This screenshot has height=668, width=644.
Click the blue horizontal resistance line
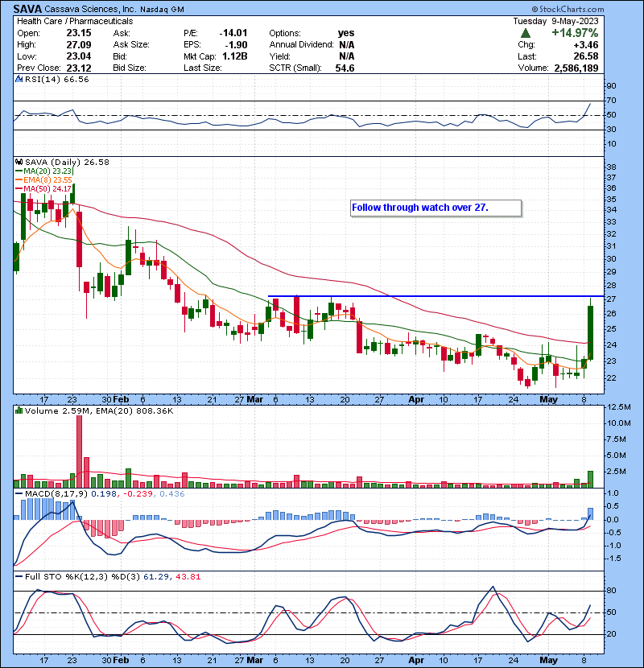[436, 296]
